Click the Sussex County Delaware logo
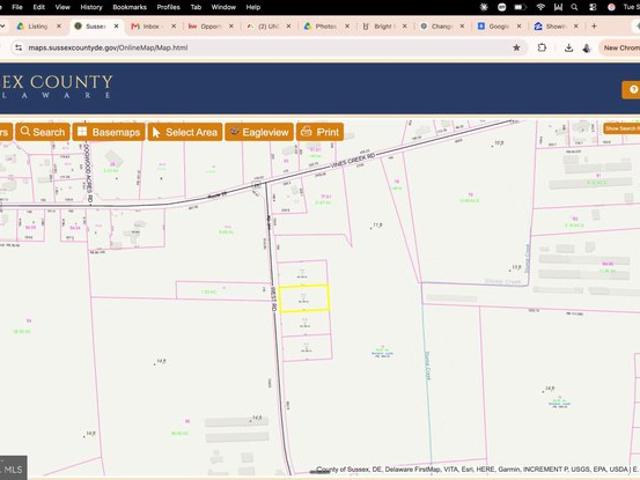Viewport: 640px width, 480px height. [56, 87]
